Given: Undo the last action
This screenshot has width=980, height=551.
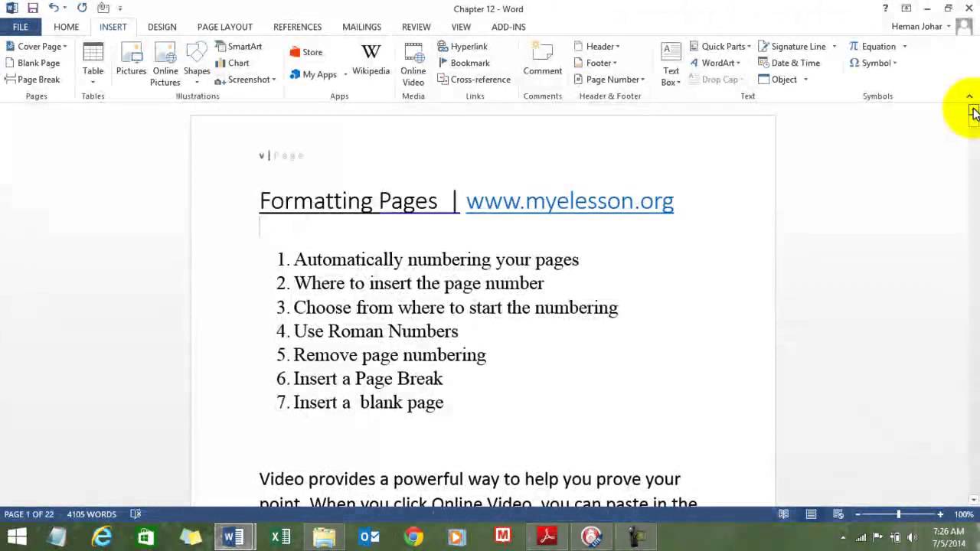Looking at the screenshot, I should 53,8.
